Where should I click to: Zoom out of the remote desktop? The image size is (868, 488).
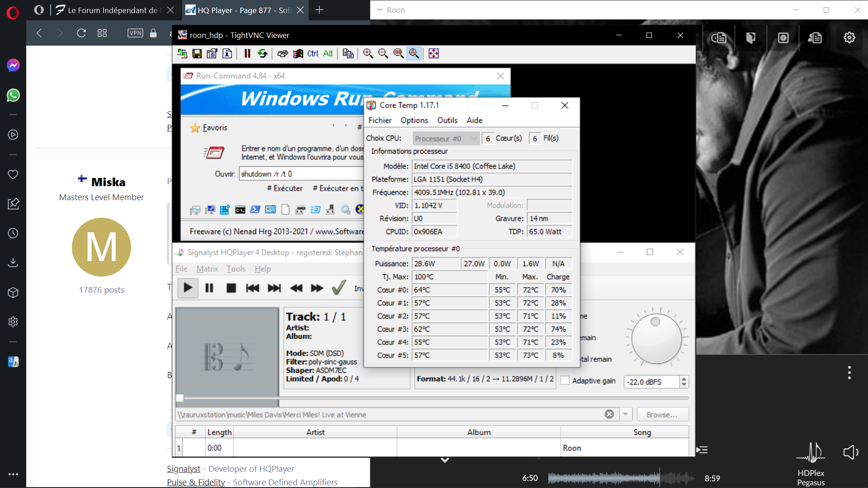tap(383, 53)
